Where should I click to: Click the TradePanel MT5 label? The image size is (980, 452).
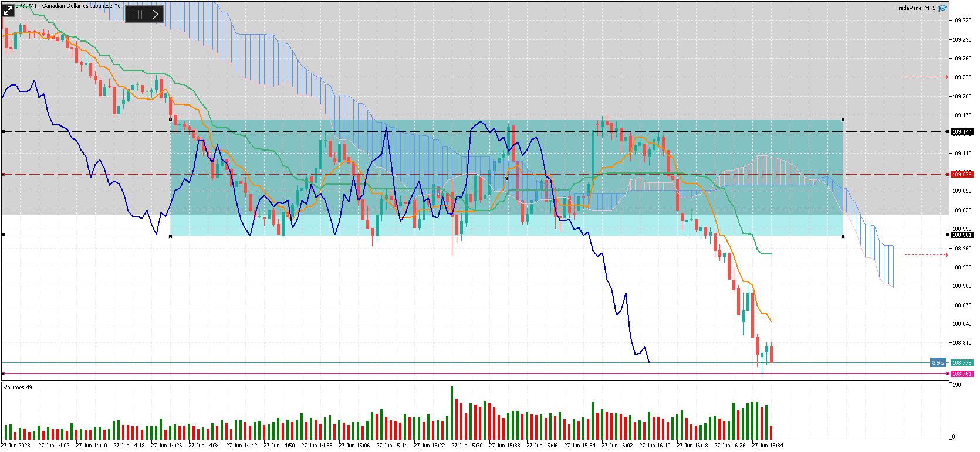point(915,8)
